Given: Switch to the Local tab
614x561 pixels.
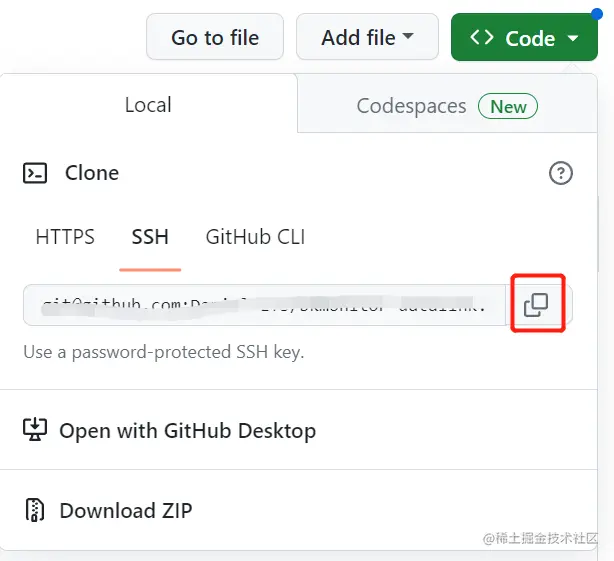Looking at the screenshot, I should coord(148,105).
